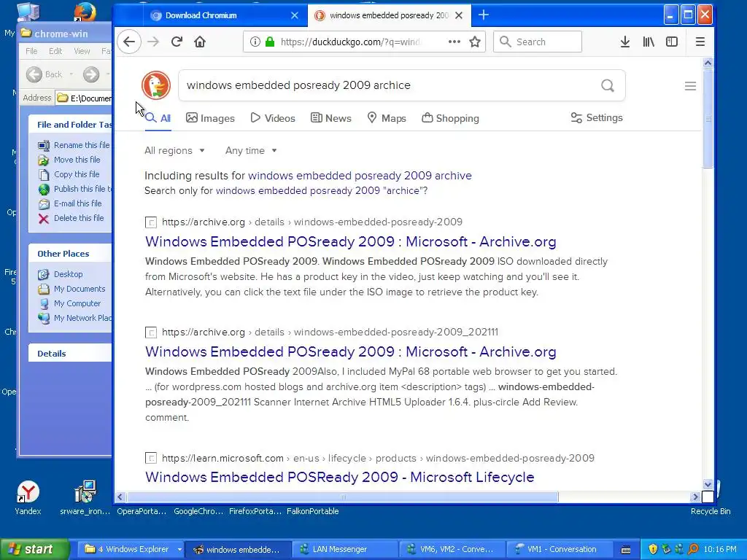Open the Back history dropdown in Explorer

tap(71, 74)
